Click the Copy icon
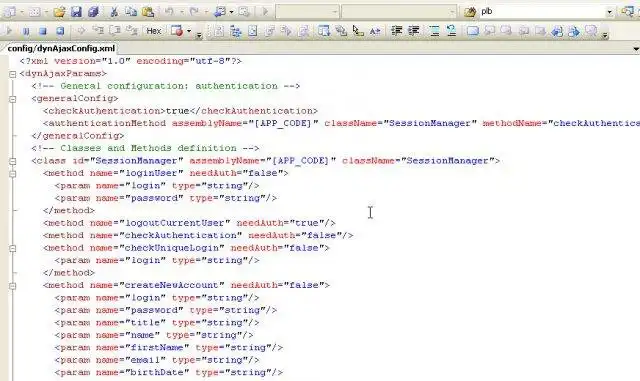Viewport: 640px width, 381px height. pos(131,12)
